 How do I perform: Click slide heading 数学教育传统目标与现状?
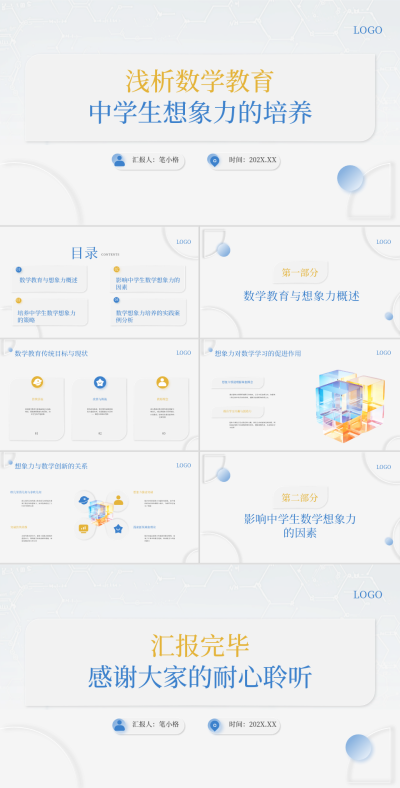(x=51, y=354)
